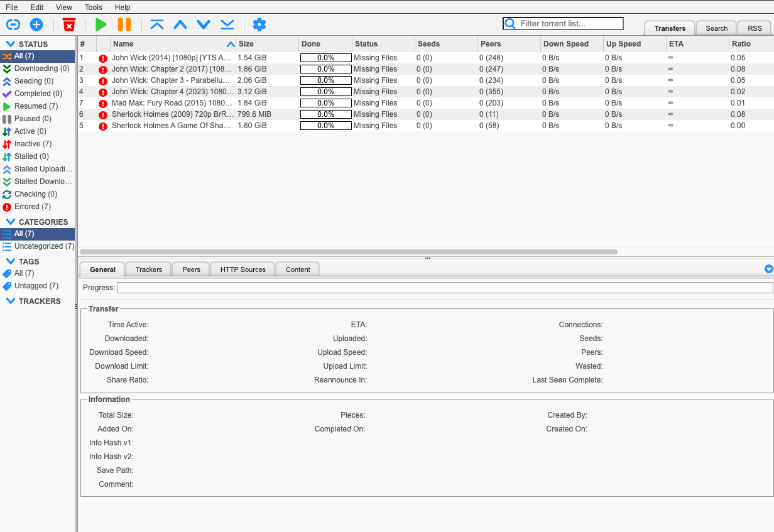This screenshot has width=774, height=532.
Task: Filter by Completed (0) status
Action: (38, 94)
